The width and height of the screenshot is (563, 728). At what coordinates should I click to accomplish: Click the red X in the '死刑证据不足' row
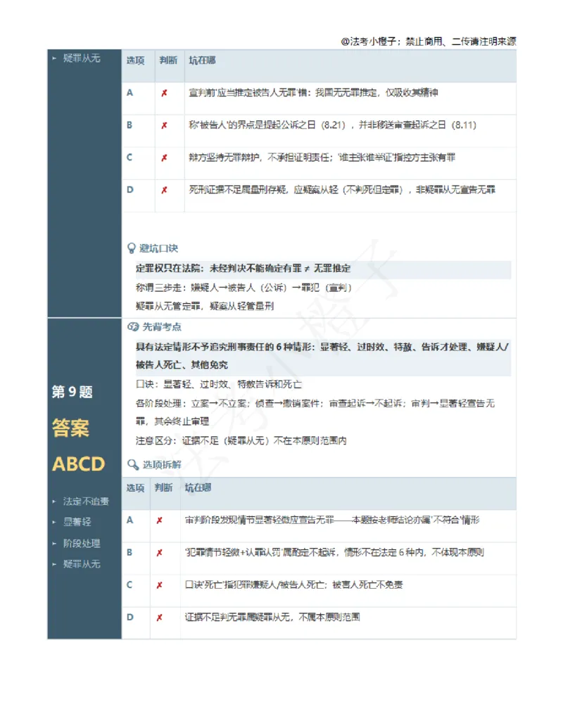(164, 190)
